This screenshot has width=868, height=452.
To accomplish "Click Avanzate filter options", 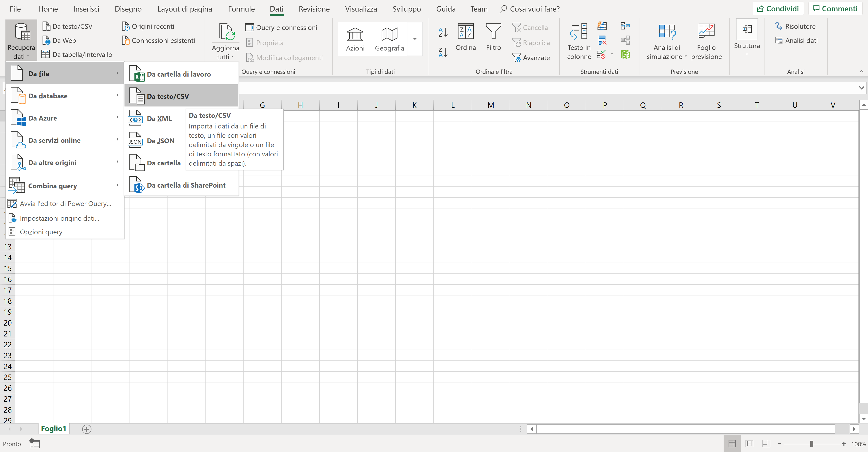I will click(x=531, y=58).
